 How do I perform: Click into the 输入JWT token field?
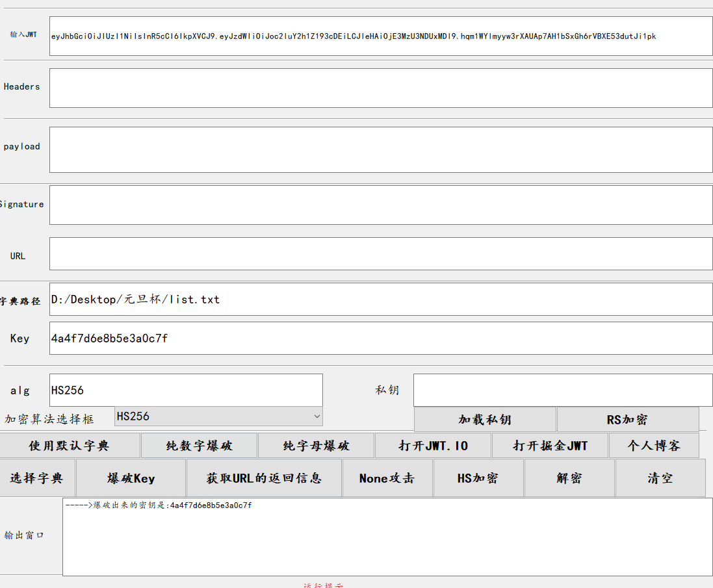tap(381, 36)
